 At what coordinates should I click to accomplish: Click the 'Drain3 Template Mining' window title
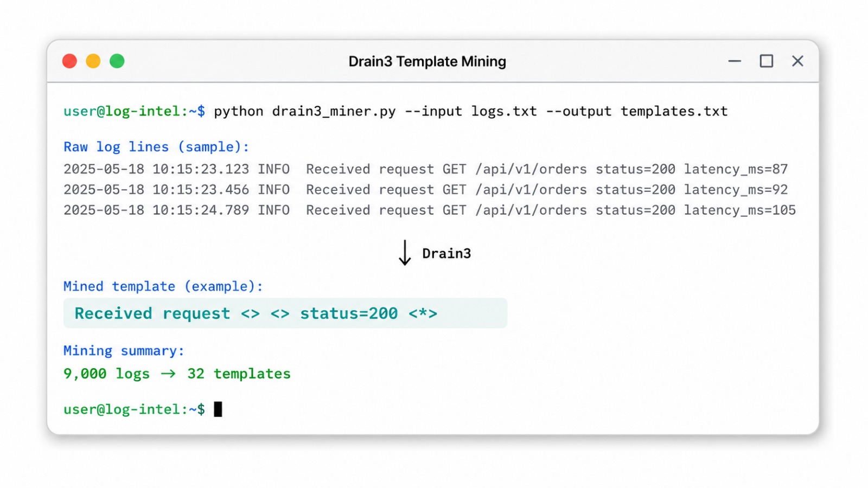427,62
